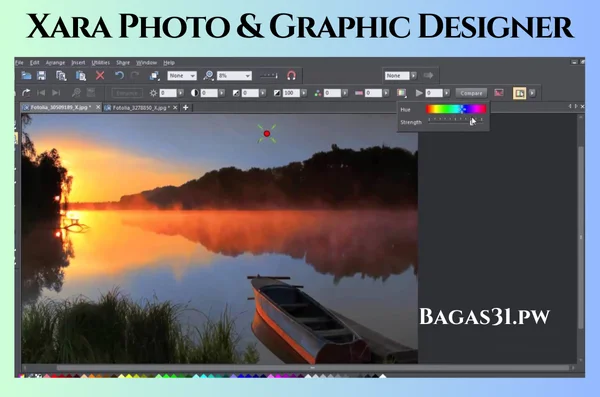This screenshot has height=397, width=600.
Task: Click the arrow beside saturation value field
Action: (x=345, y=93)
